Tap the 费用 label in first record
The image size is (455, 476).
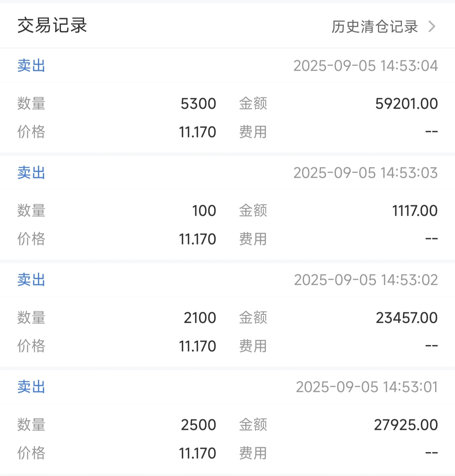click(x=253, y=132)
